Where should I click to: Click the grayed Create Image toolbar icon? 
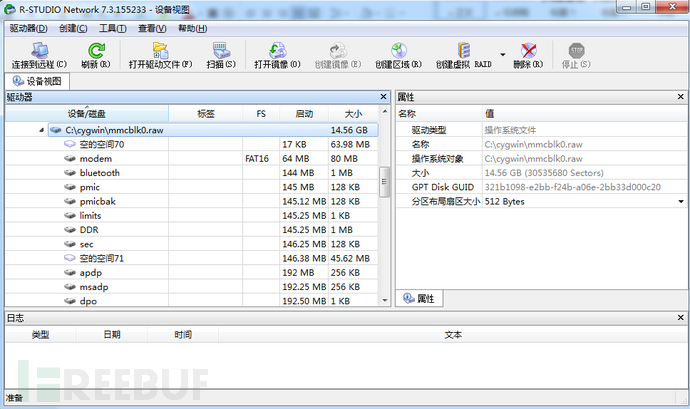tap(338, 51)
